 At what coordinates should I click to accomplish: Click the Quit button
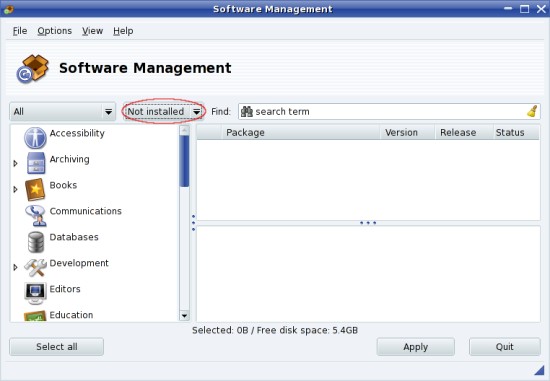click(x=505, y=347)
